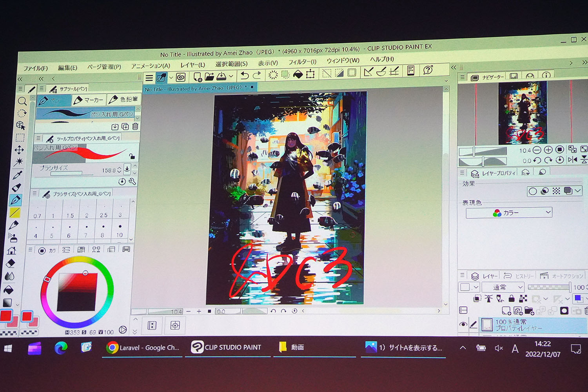
Task: Click the Scale/Rotate transform icon
Action: (310, 73)
